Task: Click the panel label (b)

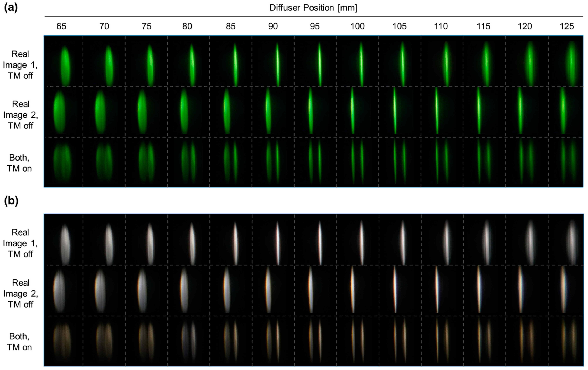Action: pyautogui.click(x=11, y=201)
